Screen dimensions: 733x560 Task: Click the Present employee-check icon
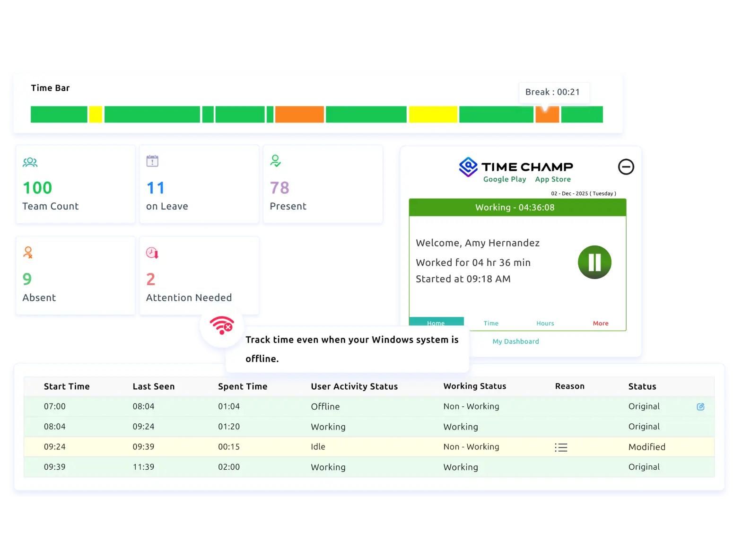point(276,161)
